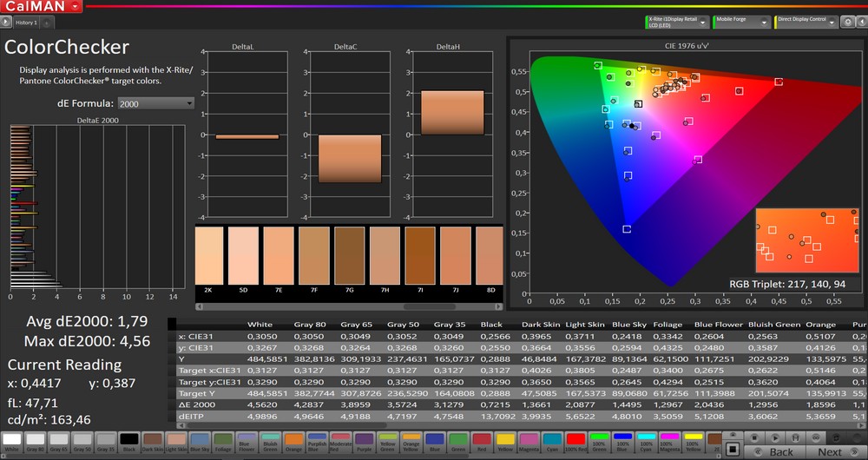Select the White patch button

[x=11, y=443]
